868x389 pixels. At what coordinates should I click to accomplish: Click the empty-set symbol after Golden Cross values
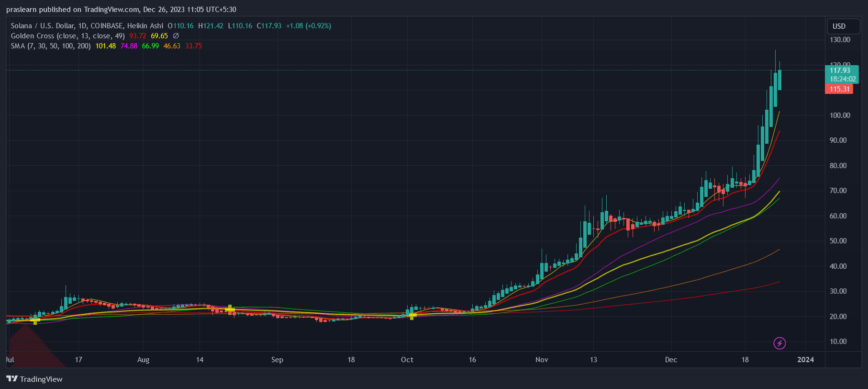[176, 36]
